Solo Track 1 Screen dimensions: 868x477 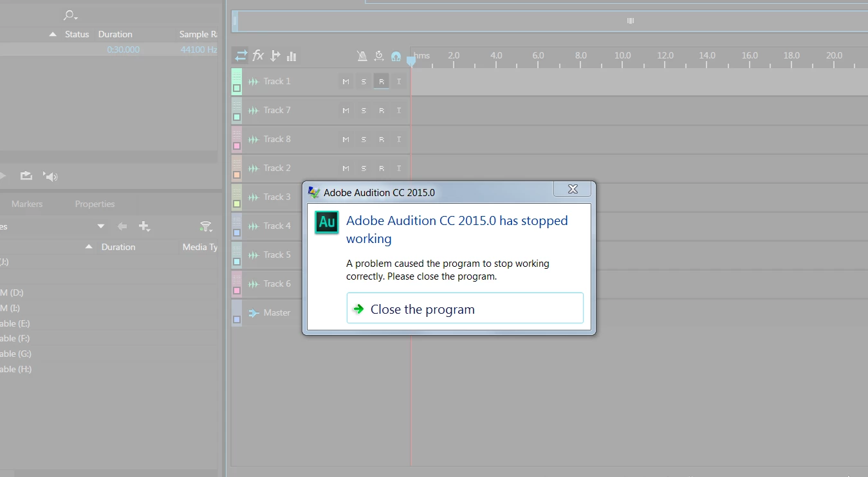coord(364,82)
